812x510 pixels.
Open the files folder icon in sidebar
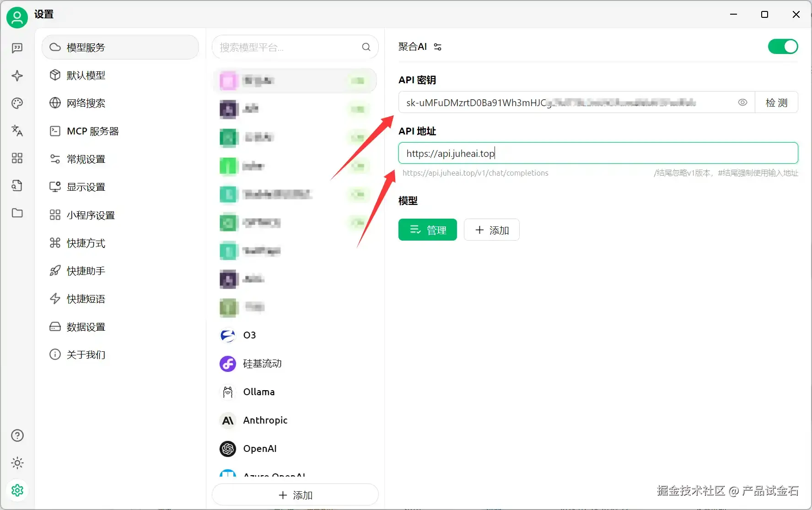[x=17, y=213]
